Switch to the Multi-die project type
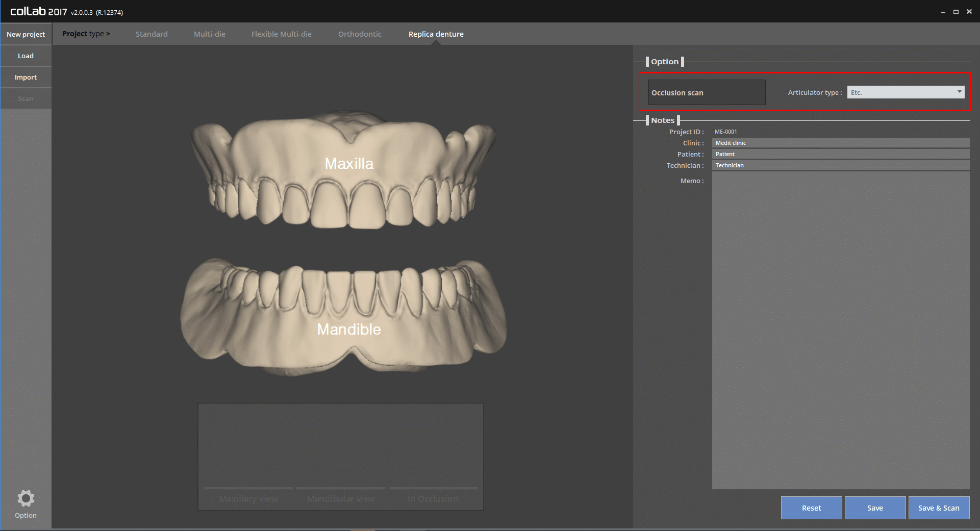The width and height of the screenshot is (980, 531). click(x=209, y=34)
